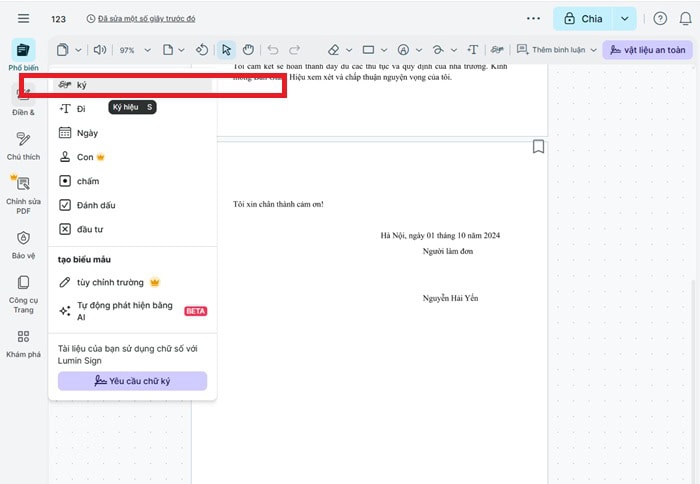Expand the 97% zoom level dropdown
Image resolution: width=700 pixels, height=484 pixels.
click(147, 49)
